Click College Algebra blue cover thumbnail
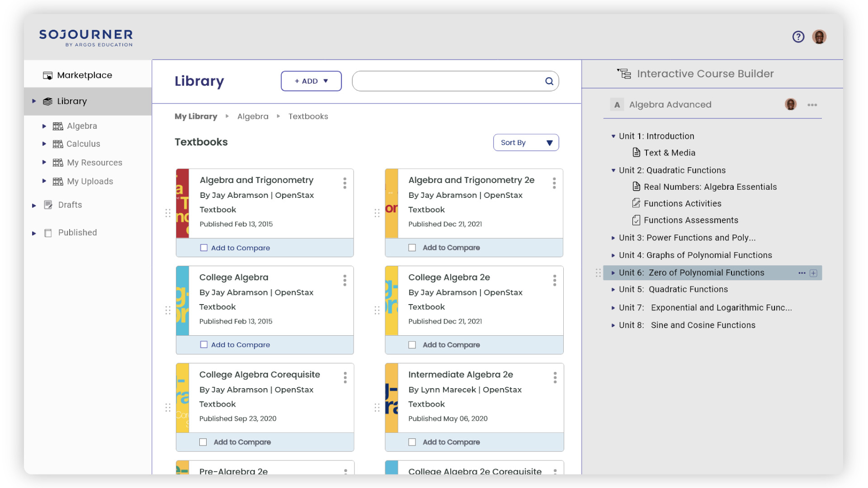This screenshot has height=488, width=868. click(182, 300)
